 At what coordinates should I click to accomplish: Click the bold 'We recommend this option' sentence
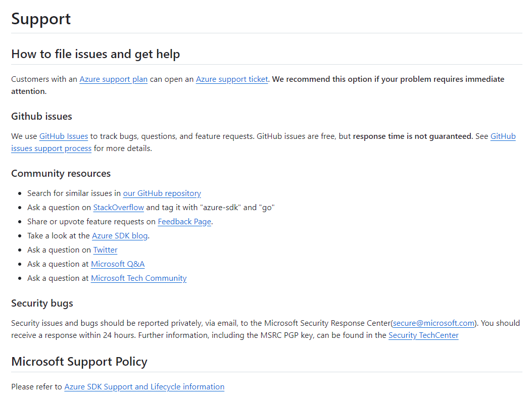pos(258,85)
